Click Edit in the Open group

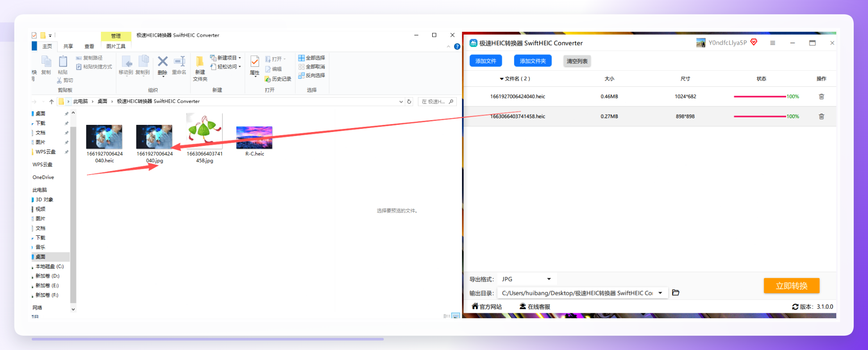pyautogui.click(x=274, y=69)
